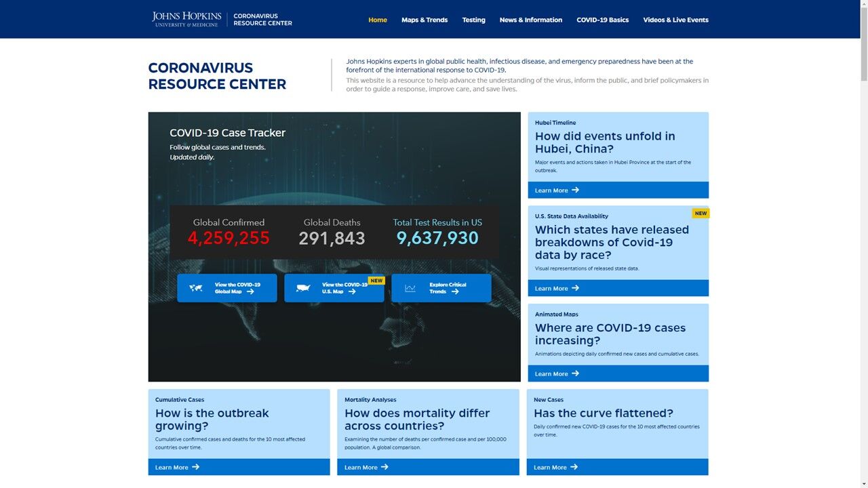Click 'View the COVID-19 Global Map' label
Screen dimensions: 868x488
[x=237, y=288]
